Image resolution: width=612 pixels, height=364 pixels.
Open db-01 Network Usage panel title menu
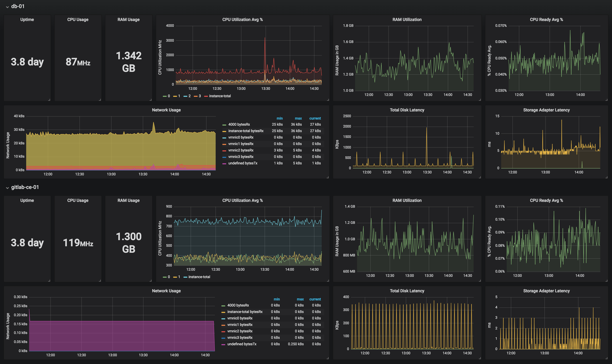click(x=166, y=110)
